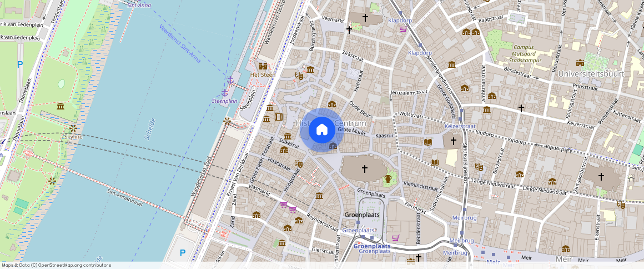Click the green monument icon beside the cathedral
Viewport: 644px width, 269px height.
tap(388, 178)
